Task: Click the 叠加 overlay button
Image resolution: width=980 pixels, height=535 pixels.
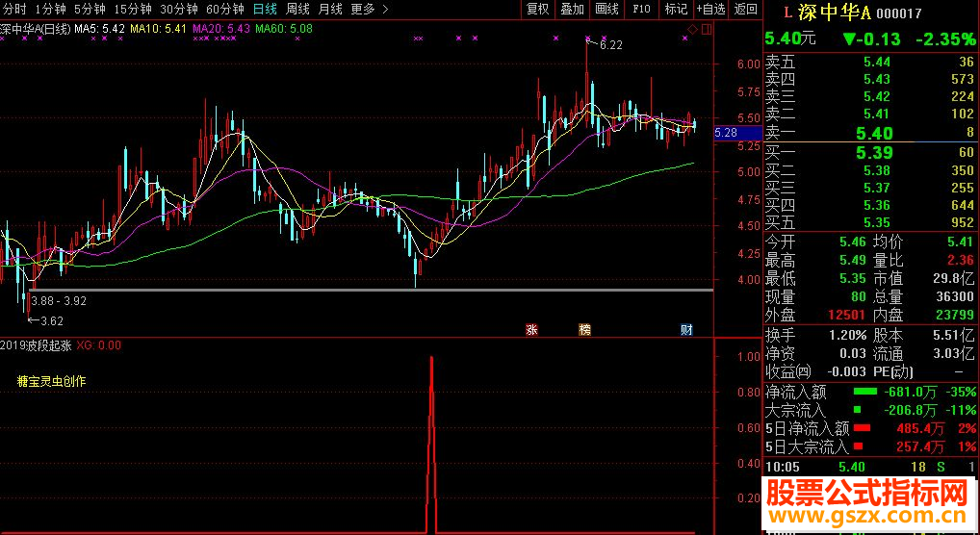Action: pyautogui.click(x=572, y=9)
